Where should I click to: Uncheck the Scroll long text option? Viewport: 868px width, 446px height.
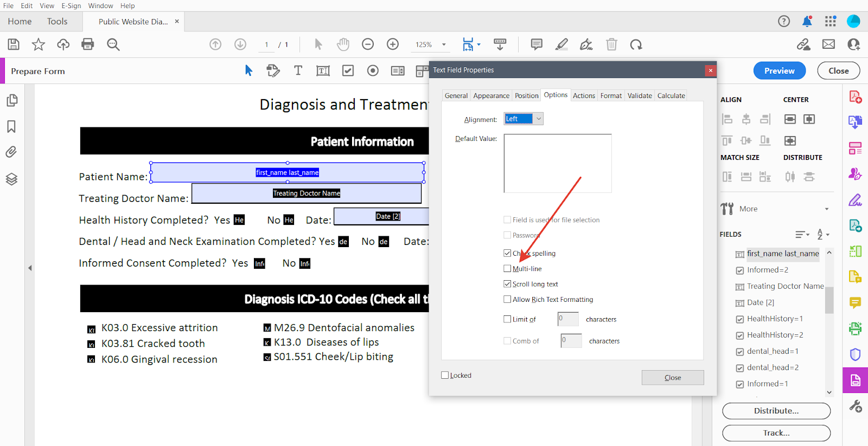[507, 284]
